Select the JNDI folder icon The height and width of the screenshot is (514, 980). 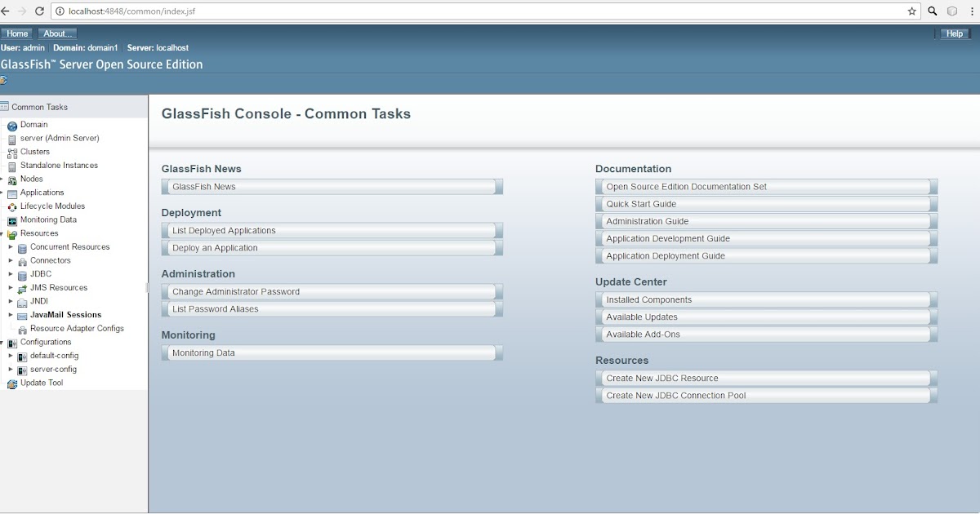21,301
